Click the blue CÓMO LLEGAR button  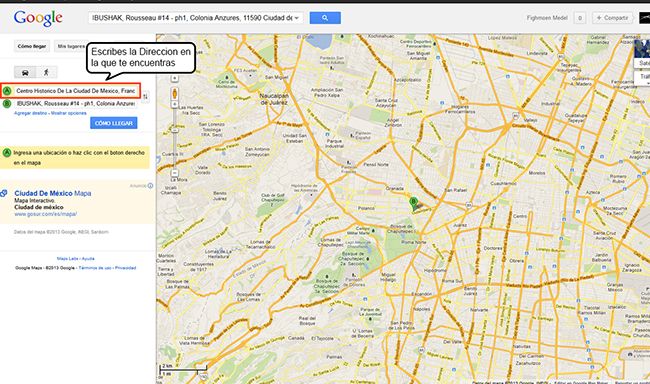click(114, 123)
